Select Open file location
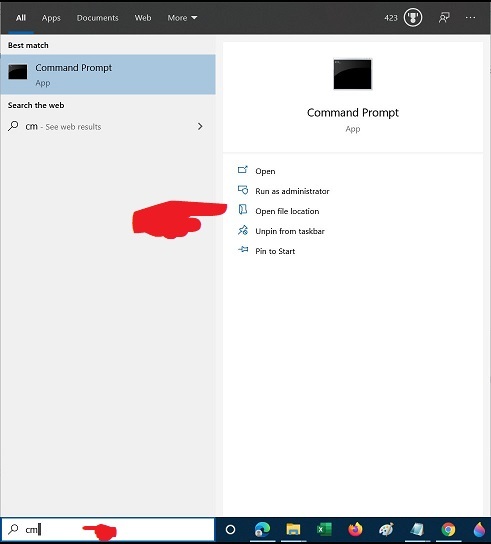491x544 pixels. [287, 211]
